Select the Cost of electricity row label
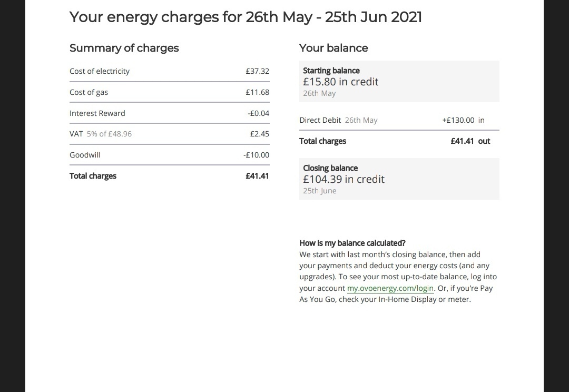569x392 pixels. click(100, 71)
